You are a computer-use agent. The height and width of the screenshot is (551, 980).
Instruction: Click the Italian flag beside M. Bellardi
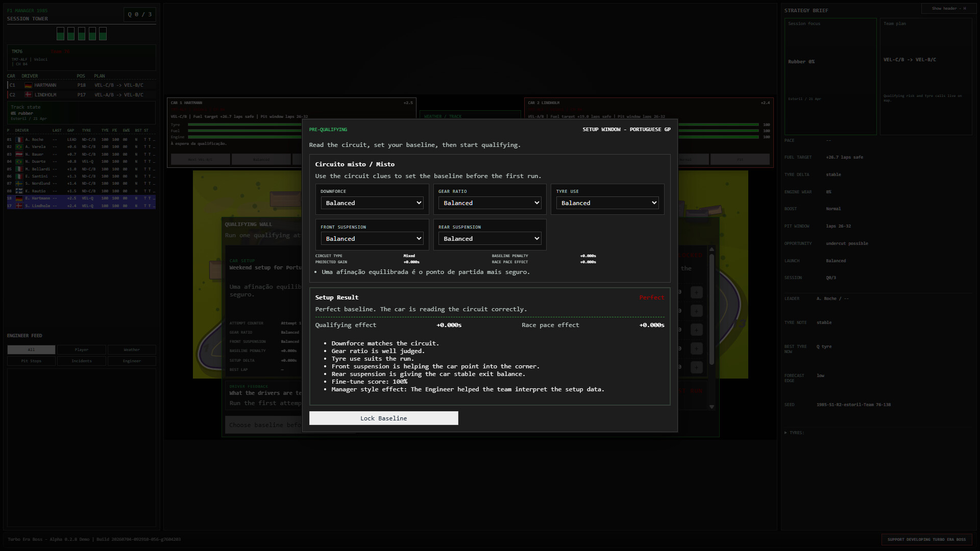19,169
